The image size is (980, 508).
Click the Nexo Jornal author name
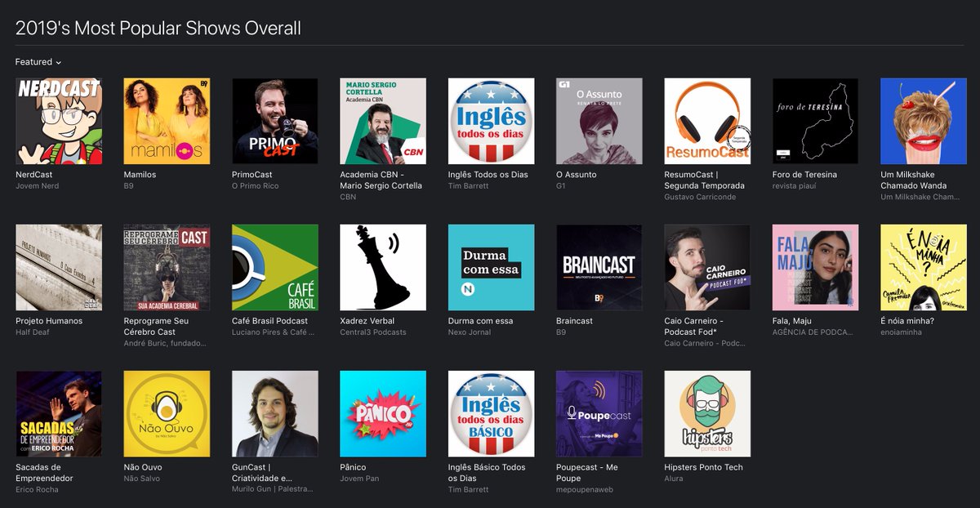point(470,332)
